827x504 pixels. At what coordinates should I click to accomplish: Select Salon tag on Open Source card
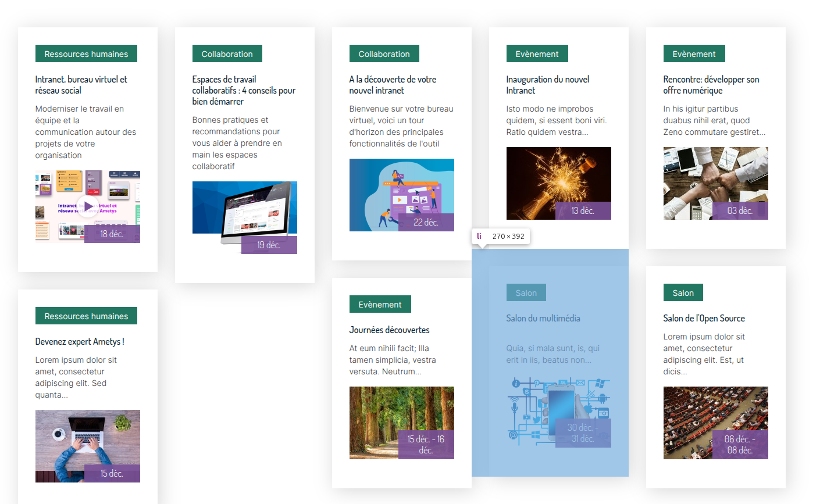(x=683, y=293)
